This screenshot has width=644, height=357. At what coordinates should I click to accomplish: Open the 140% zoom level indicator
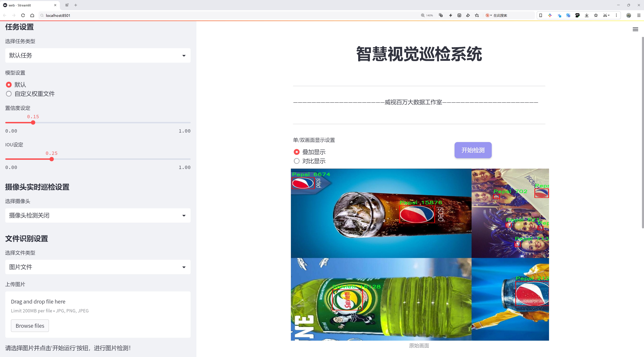pos(427,15)
